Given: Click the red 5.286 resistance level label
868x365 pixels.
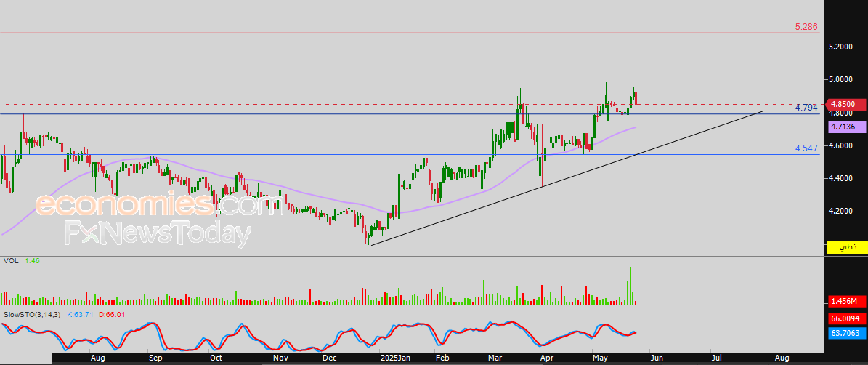Looking at the screenshot, I should (x=806, y=27).
